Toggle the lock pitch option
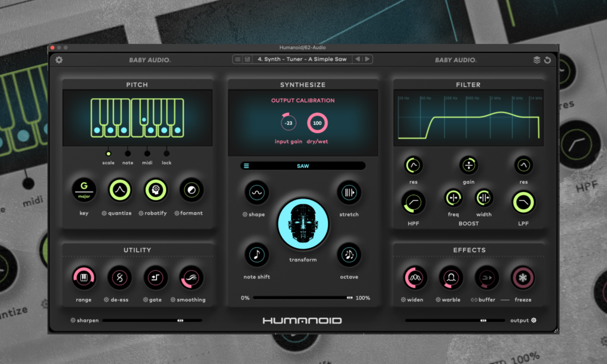 [167, 153]
